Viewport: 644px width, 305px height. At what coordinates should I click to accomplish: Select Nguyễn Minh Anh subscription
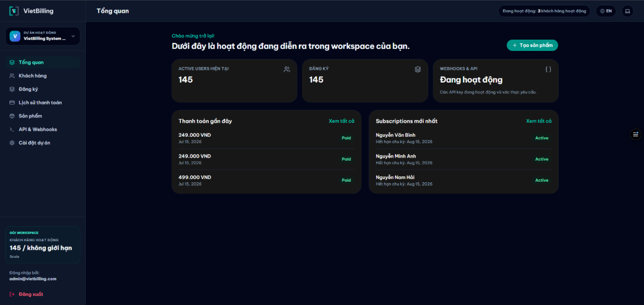(x=464, y=159)
